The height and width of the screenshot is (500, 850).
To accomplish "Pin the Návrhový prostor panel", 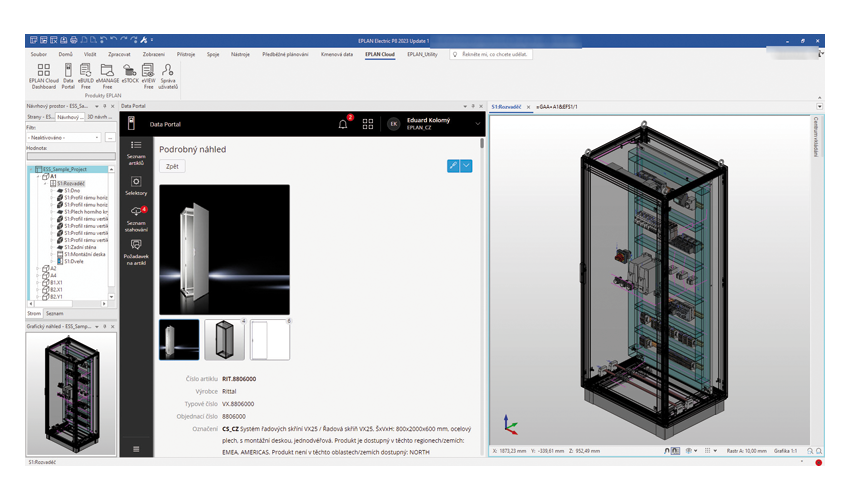I will tap(105, 106).
